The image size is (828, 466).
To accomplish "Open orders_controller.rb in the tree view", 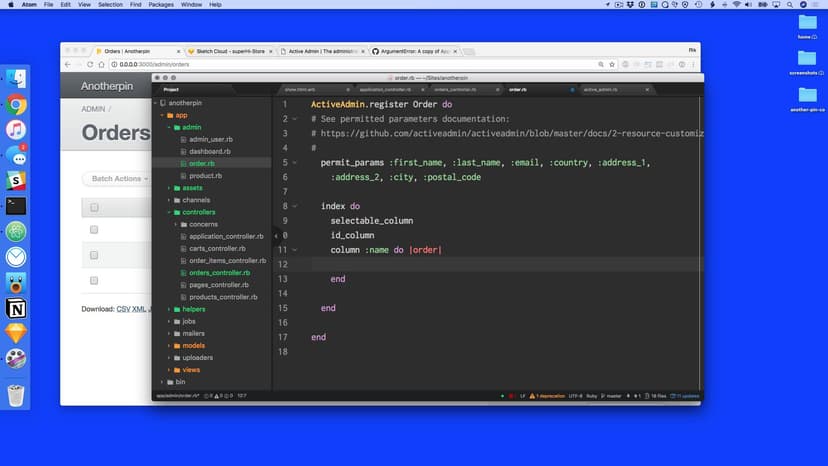I will 219,273.
